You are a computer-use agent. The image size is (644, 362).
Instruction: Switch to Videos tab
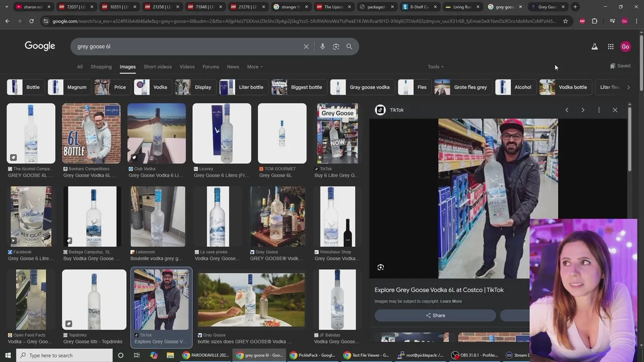click(187, 66)
